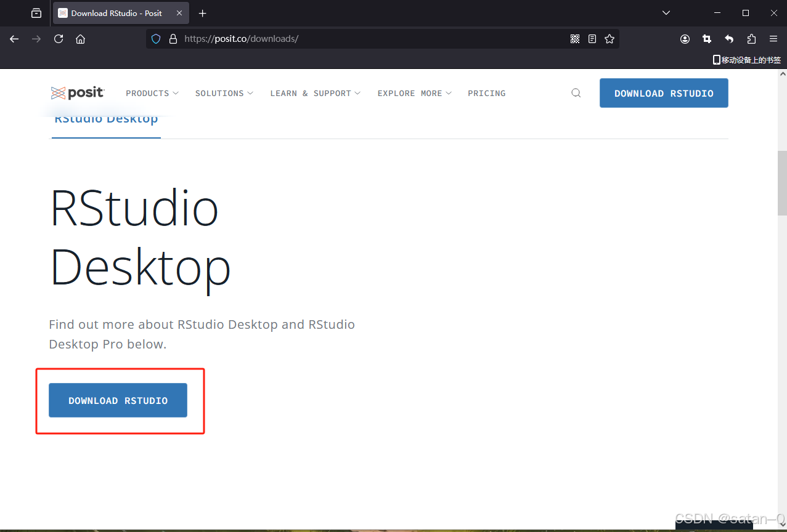Open the PRICING page link
This screenshot has height=532, width=787.
487,94
